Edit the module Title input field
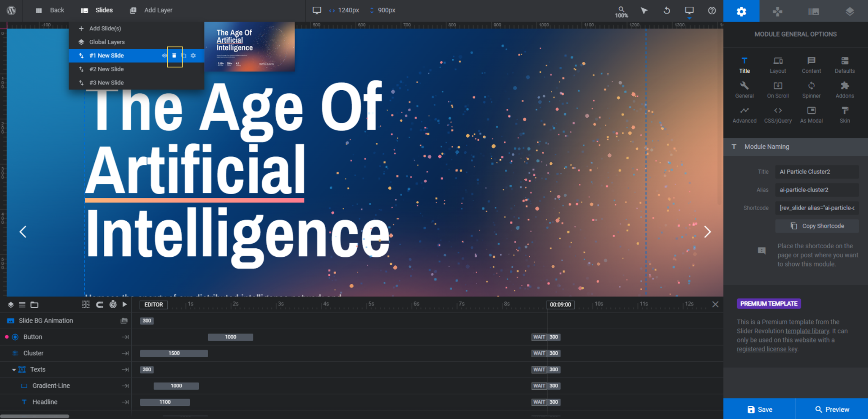The height and width of the screenshot is (419, 868). [x=817, y=172]
